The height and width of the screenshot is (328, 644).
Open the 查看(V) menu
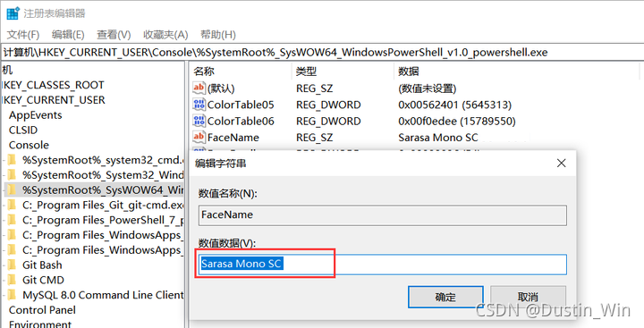[114, 35]
